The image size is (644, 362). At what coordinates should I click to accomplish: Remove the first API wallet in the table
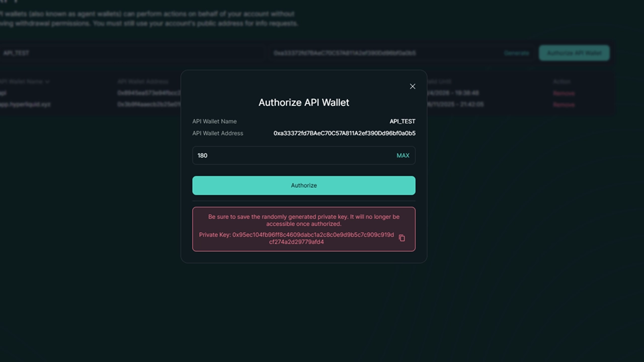tap(563, 93)
